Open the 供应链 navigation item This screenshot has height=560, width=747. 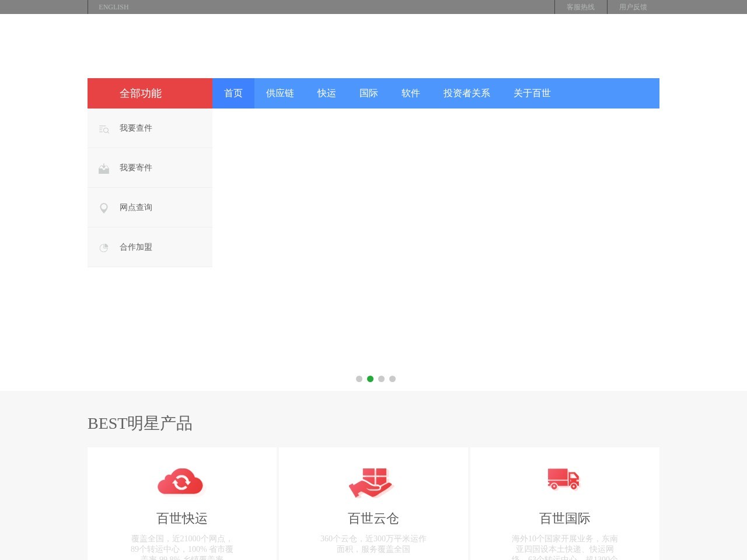(x=280, y=93)
